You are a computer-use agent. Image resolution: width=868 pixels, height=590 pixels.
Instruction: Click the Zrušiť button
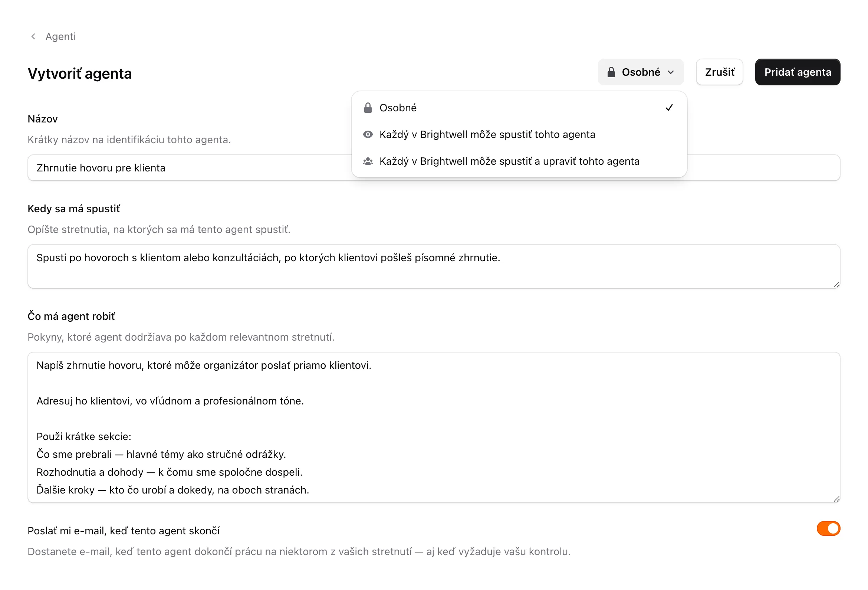(x=719, y=72)
